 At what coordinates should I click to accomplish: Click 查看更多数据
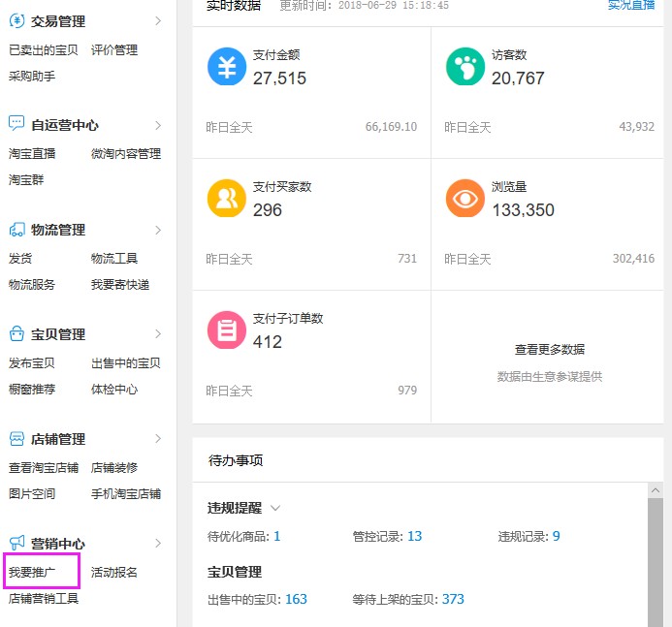click(550, 349)
